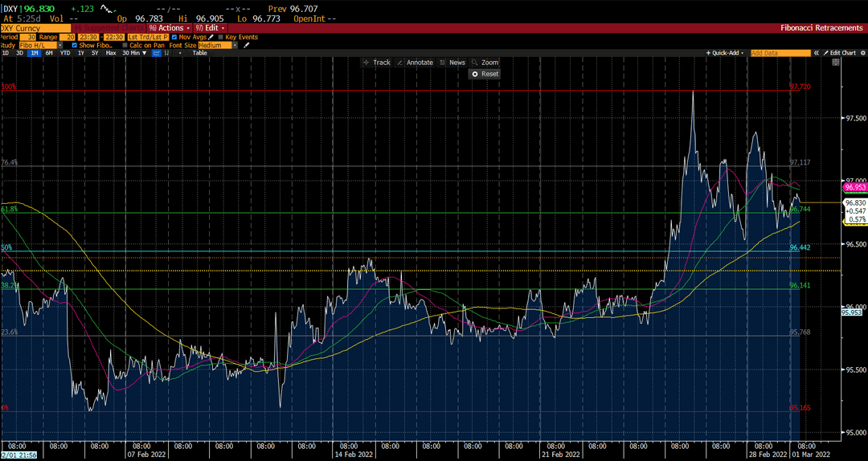Viewport: 868px width, 461px height.
Task: Open the Font Size Medium dropdown
Action: click(218, 45)
